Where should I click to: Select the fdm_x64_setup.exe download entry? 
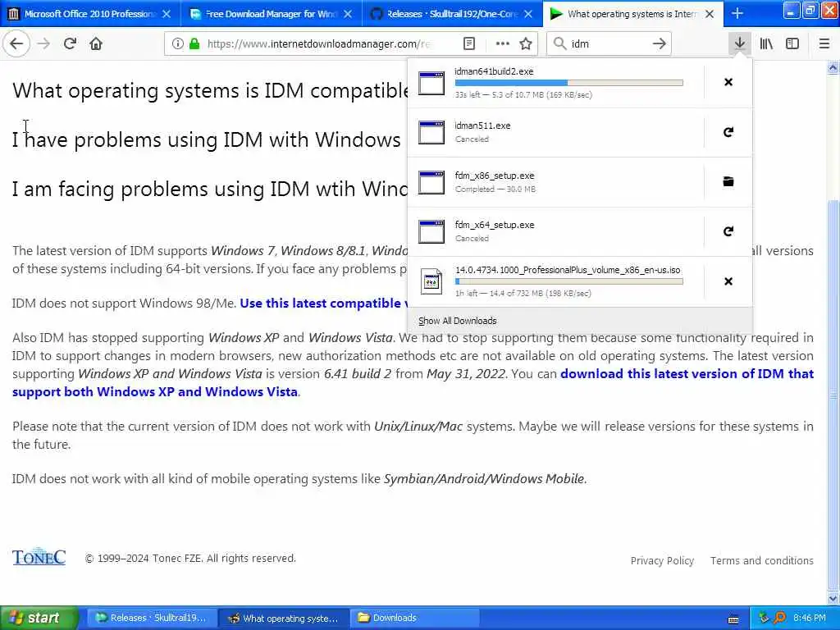555,231
